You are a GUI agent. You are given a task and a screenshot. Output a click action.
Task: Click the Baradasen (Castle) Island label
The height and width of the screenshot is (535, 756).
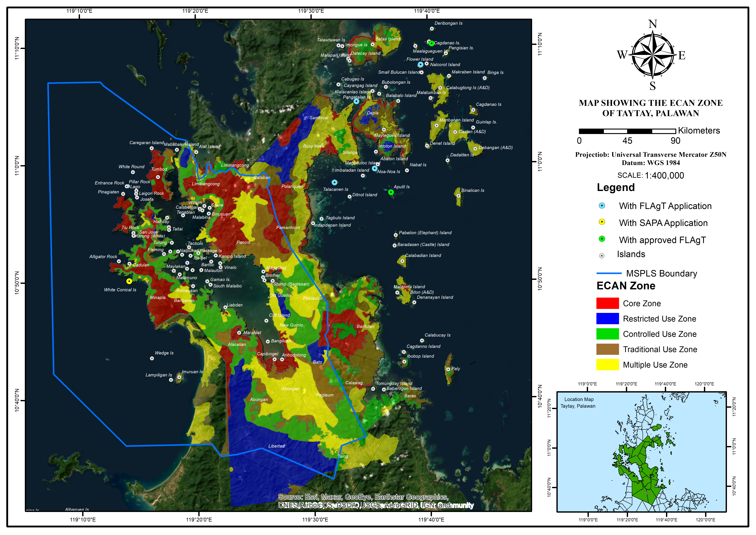423,244
